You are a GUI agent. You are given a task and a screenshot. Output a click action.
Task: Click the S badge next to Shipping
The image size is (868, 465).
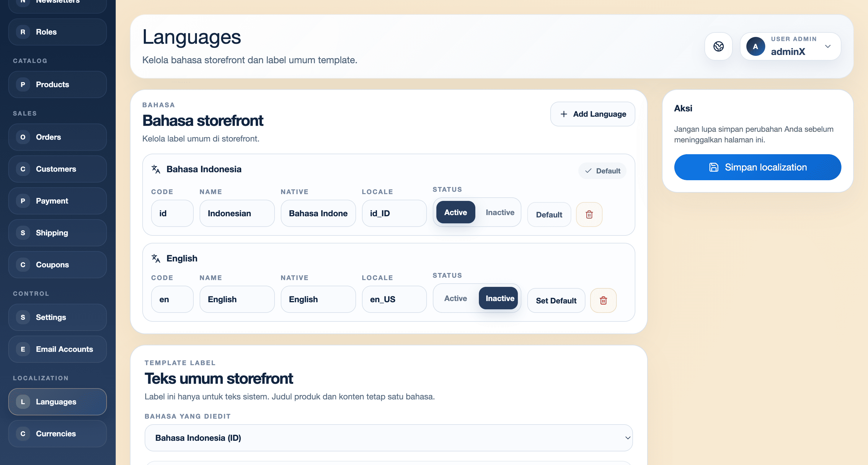pyautogui.click(x=23, y=233)
